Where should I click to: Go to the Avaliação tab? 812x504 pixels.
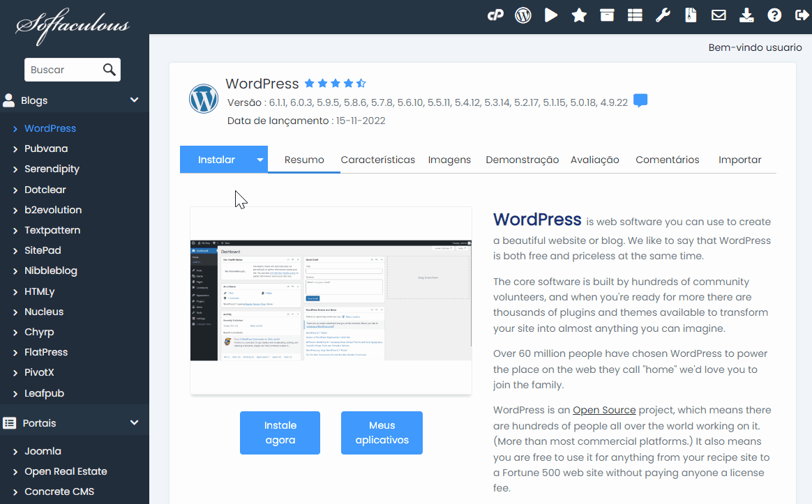coord(595,160)
